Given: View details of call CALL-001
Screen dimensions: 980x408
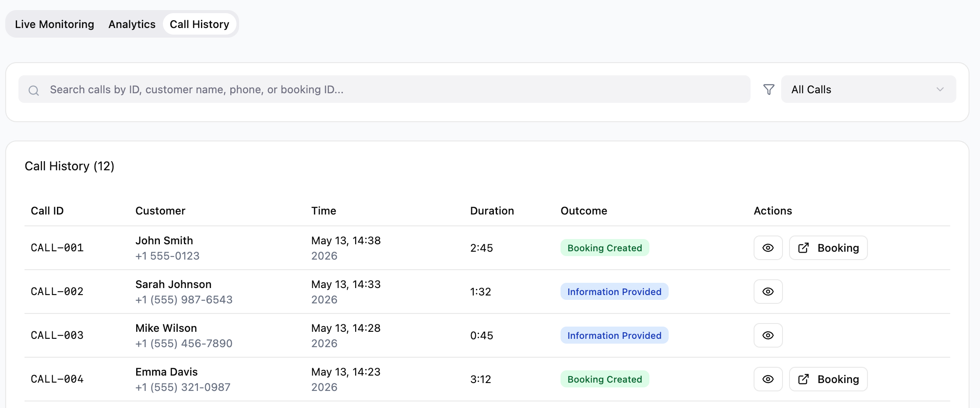Looking at the screenshot, I should (768, 248).
